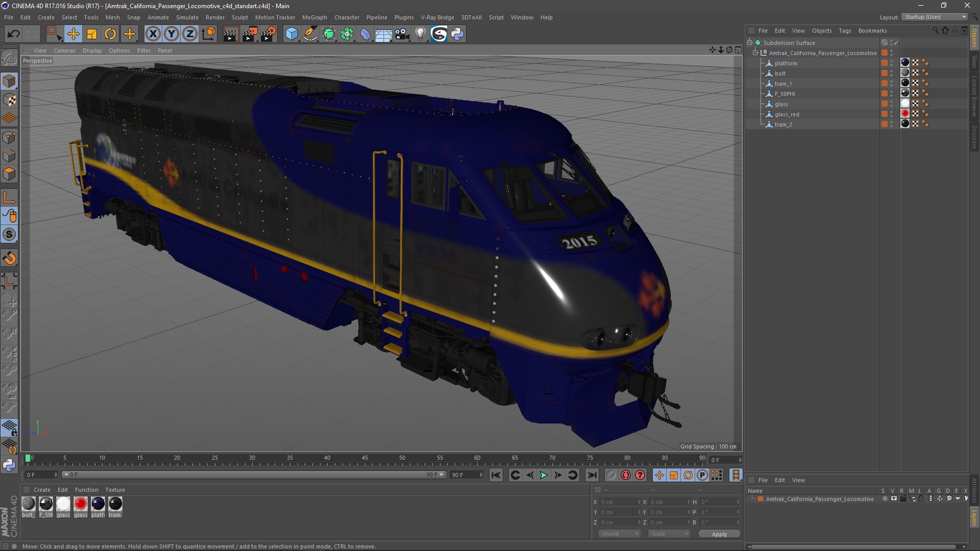Image resolution: width=980 pixels, height=551 pixels.
Task: Add a Camera object
Action: pos(402,34)
